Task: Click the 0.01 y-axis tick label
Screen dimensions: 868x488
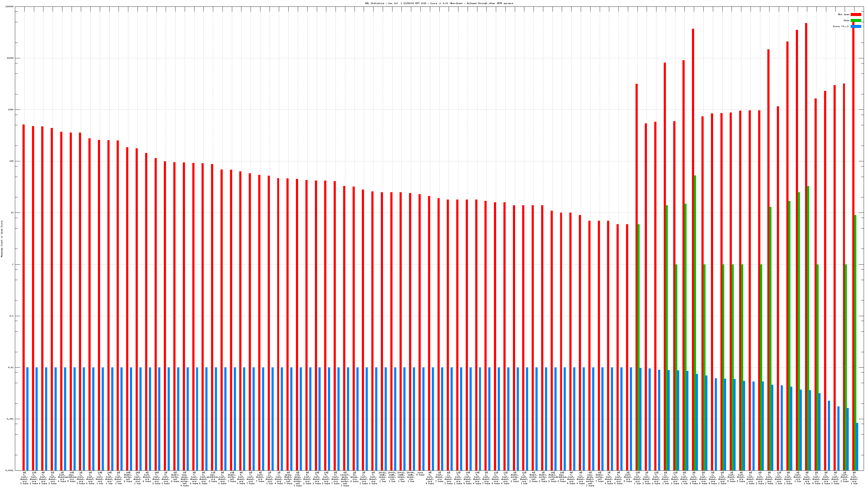Action: click(11, 367)
